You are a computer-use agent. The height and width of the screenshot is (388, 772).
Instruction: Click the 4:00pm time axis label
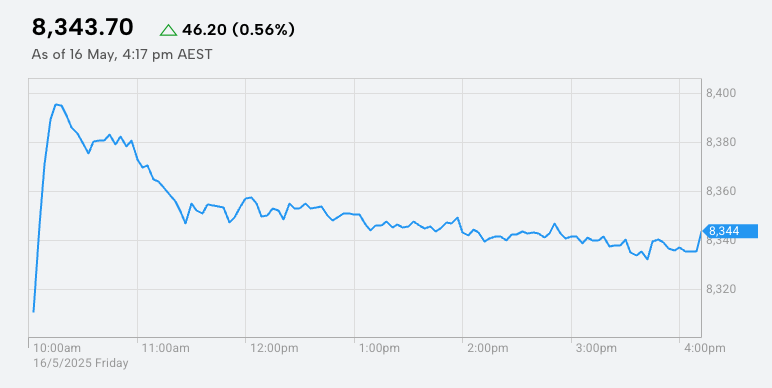point(705,349)
